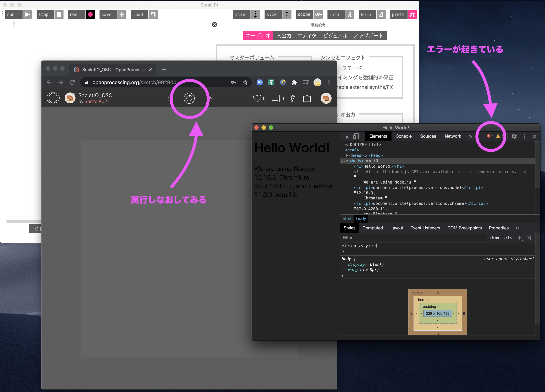Viewport: 545px width, 392px height.
Task: Click the box model margin area
Action: pos(418,293)
